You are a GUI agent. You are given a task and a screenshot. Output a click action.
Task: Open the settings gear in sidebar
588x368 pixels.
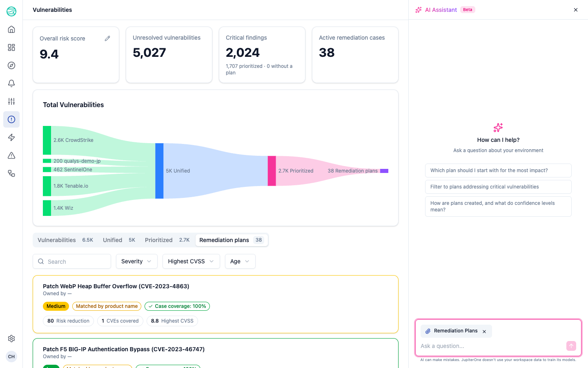(x=11, y=339)
